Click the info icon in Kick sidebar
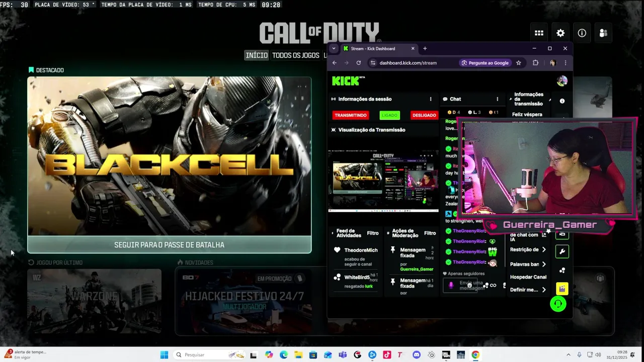 point(562,101)
